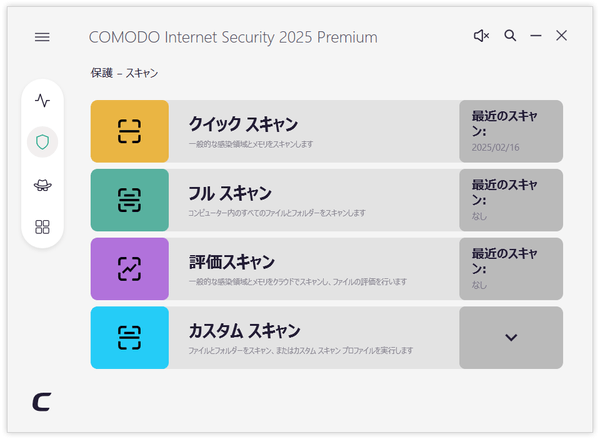Click the cyan Custom Scan icon tile
The width and height of the screenshot is (600, 439).
coord(130,338)
